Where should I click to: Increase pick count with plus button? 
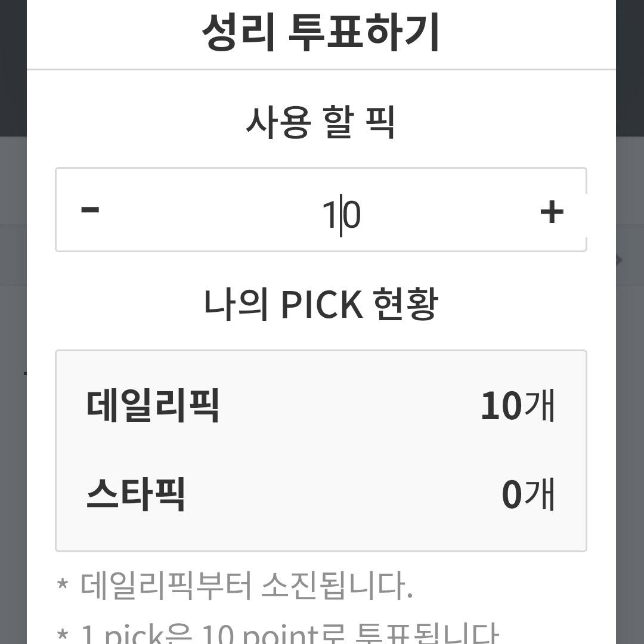[552, 211]
